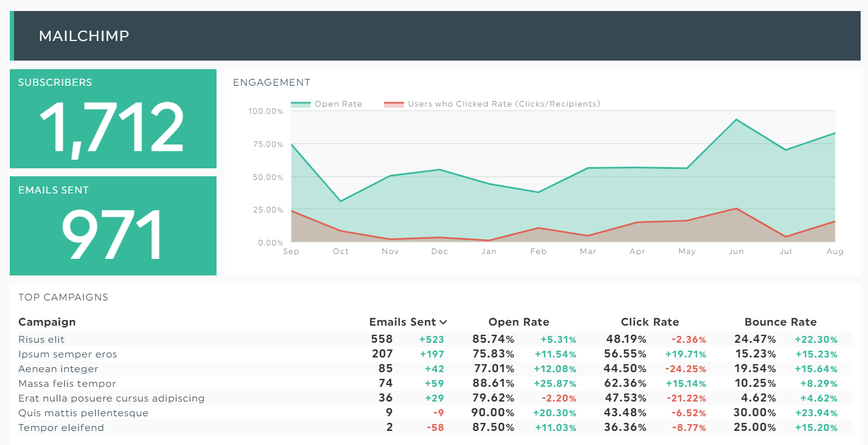Image resolution: width=868 pixels, height=445 pixels.
Task: Click the Engagement chart title
Action: pos(272,83)
